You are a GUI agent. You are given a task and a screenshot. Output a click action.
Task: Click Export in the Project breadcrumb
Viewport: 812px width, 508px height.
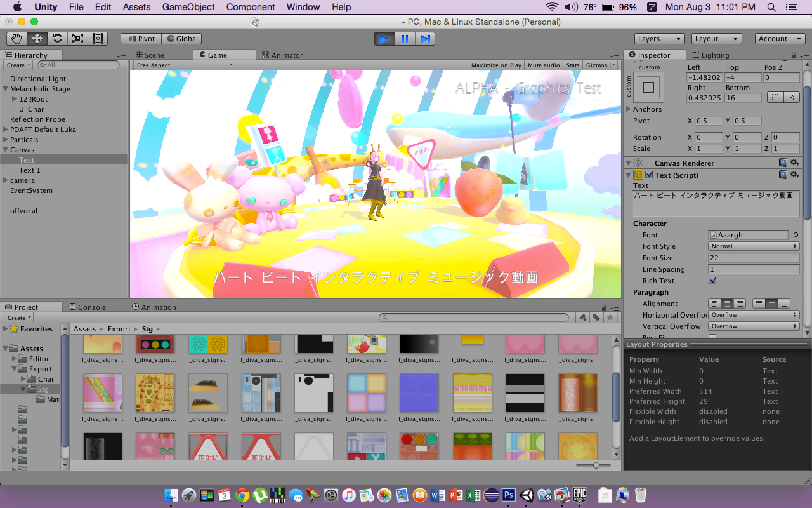click(x=119, y=329)
